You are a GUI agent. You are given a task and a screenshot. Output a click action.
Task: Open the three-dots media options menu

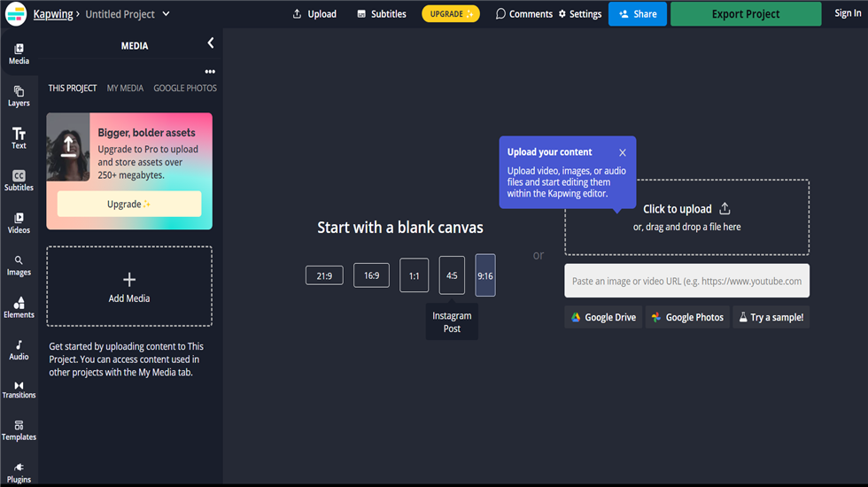pyautogui.click(x=210, y=72)
